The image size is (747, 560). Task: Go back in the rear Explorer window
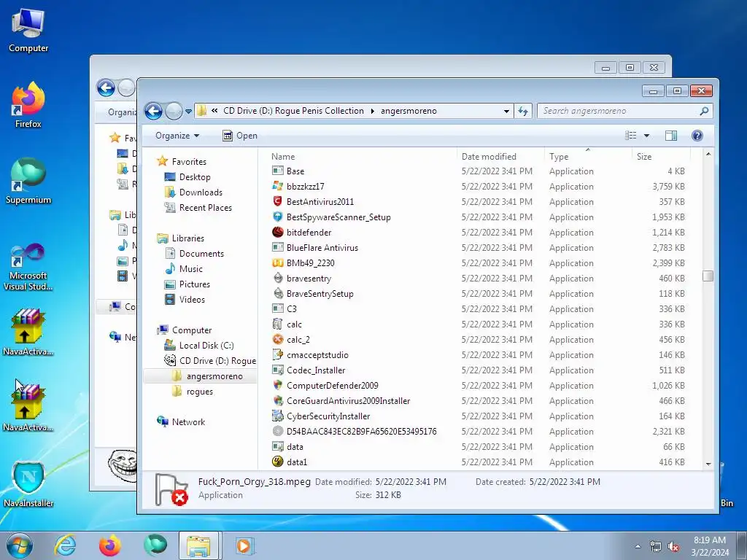click(106, 88)
